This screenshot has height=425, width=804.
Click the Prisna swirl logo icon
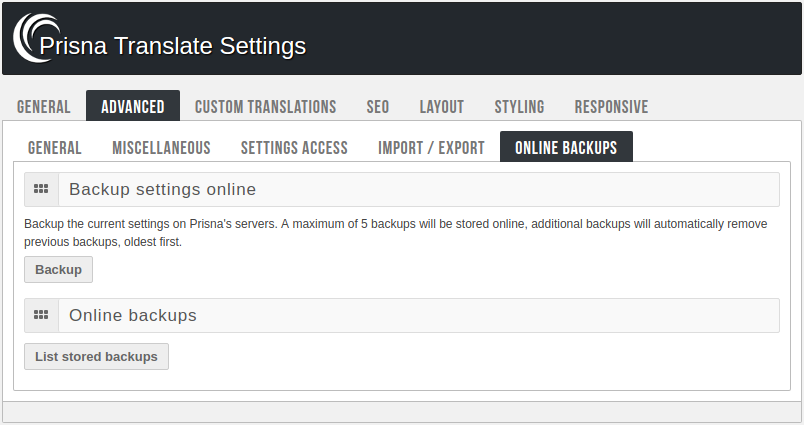[32, 38]
